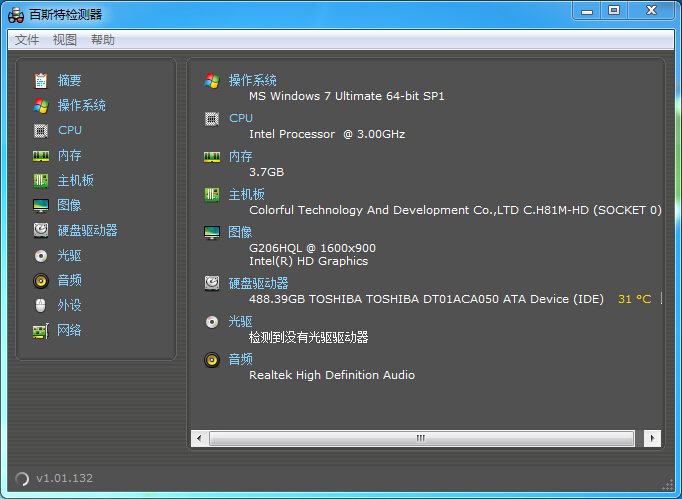Click the version text v1.01.132
Viewport: 682px width, 499px height.
[x=64, y=478]
